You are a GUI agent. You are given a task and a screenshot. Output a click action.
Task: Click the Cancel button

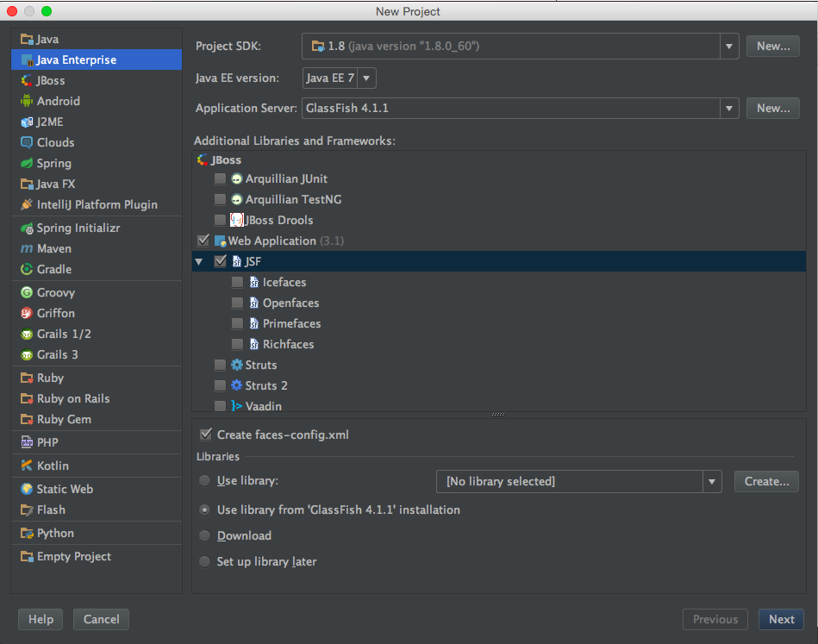(101, 620)
